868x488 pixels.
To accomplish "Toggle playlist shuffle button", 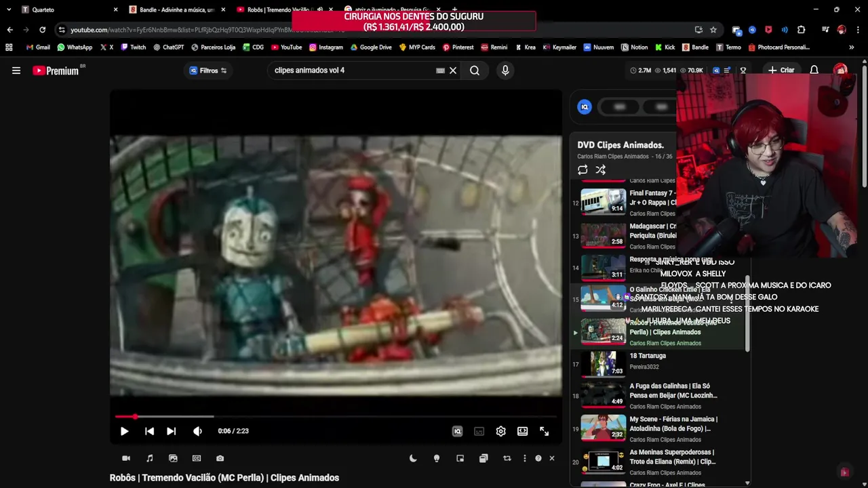I will pos(601,170).
